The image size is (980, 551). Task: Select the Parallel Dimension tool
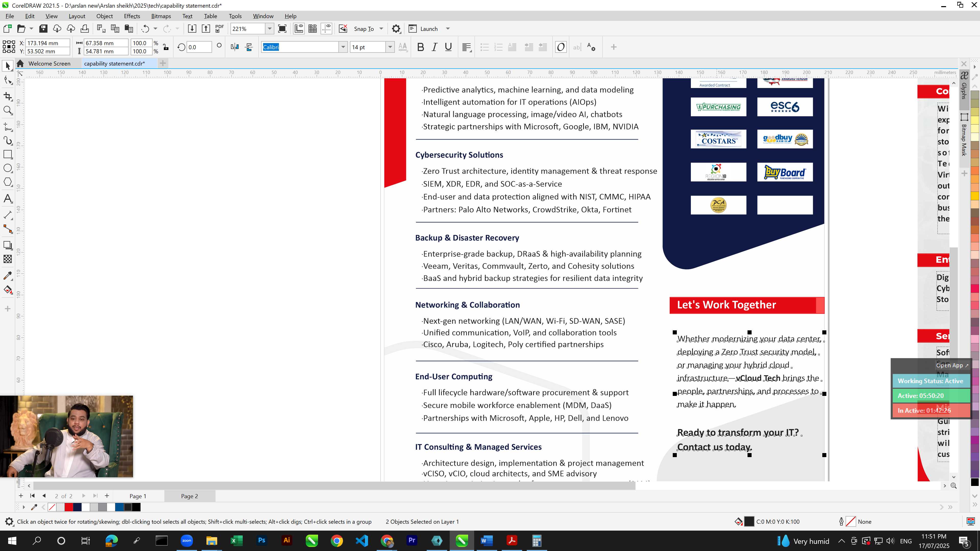pos(8,215)
